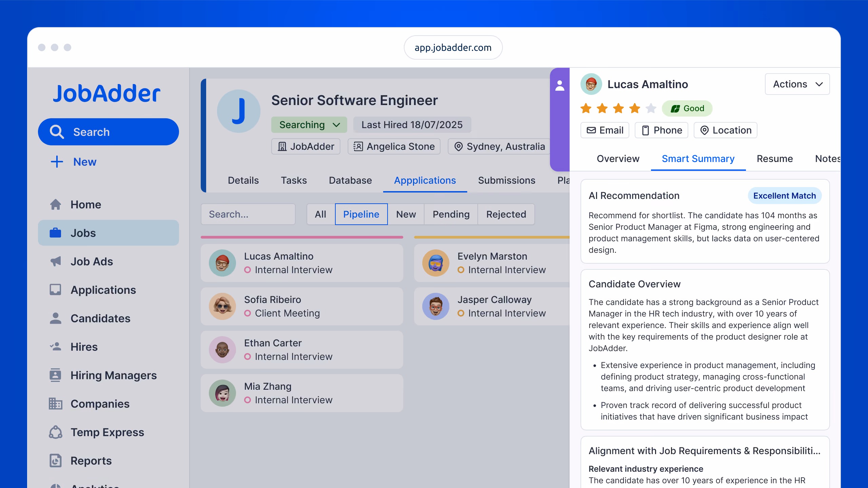Click the app.jobadder.com address bar

click(x=453, y=47)
